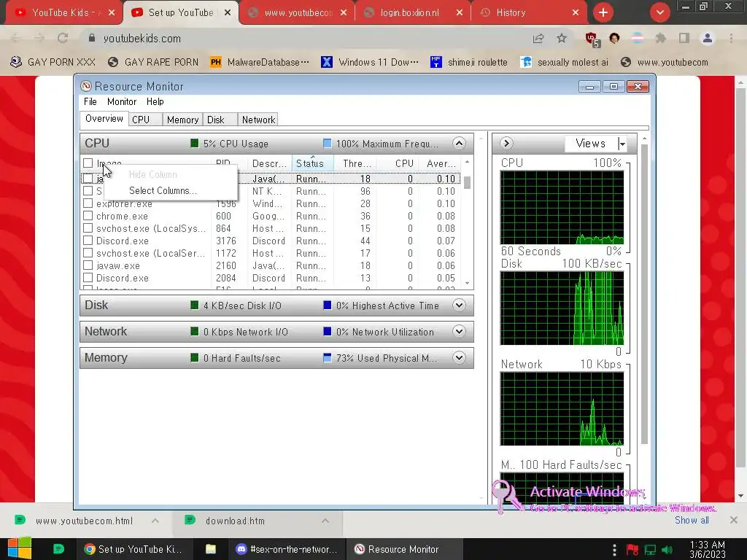Click the taskbar volume speaker icon
Image resolution: width=747 pixels, height=560 pixels.
667,550
